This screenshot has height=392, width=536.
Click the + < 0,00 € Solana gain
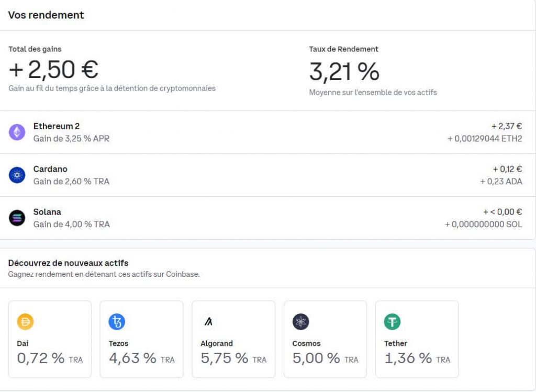tap(502, 212)
